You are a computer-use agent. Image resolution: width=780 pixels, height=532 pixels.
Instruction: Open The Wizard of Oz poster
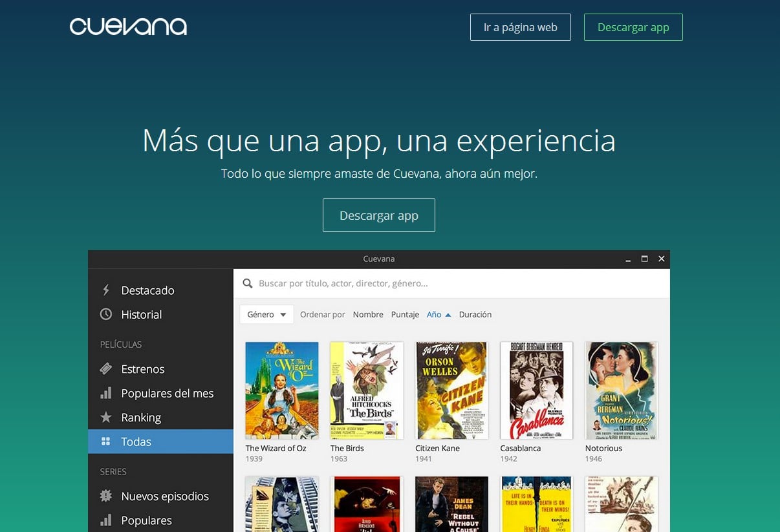282,390
